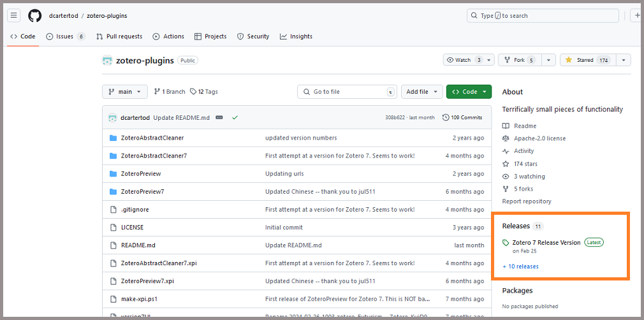Click Report repository link
The height and width of the screenshot is (320, 644).
(527, 201)
